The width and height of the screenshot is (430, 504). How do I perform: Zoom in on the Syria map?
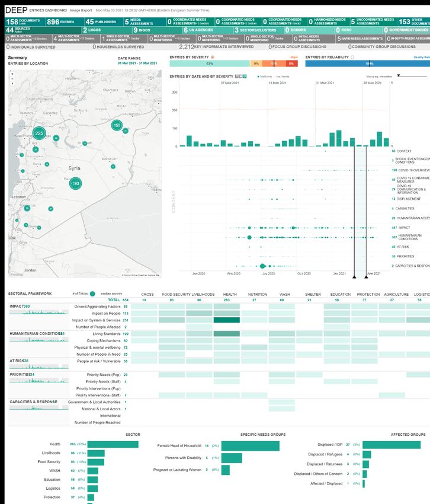12,74
